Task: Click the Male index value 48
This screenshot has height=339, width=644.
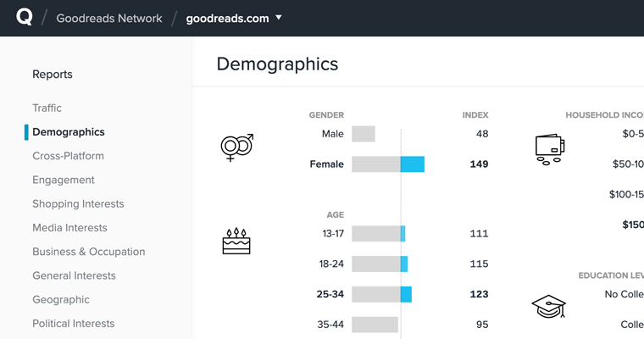Action: click(x=482, y=134)
